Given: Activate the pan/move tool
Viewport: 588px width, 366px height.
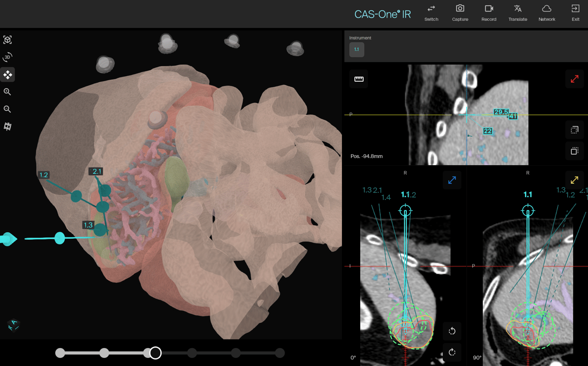Looking at the screenshot, I should coord(8,75).
